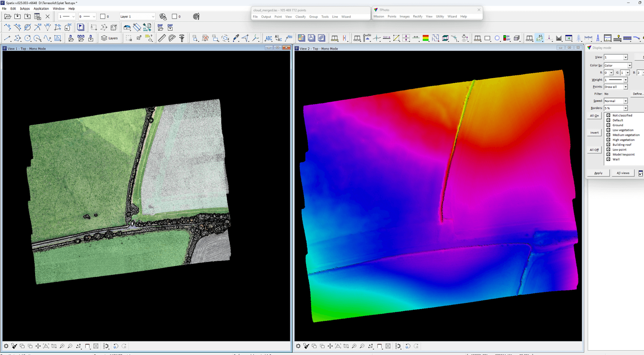
Task: Toggle the Ground class checkbox
Action: [608, 125]
